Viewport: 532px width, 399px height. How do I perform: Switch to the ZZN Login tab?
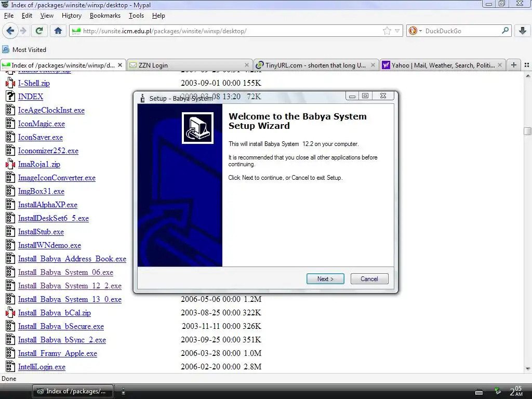(x=189, y=65)
